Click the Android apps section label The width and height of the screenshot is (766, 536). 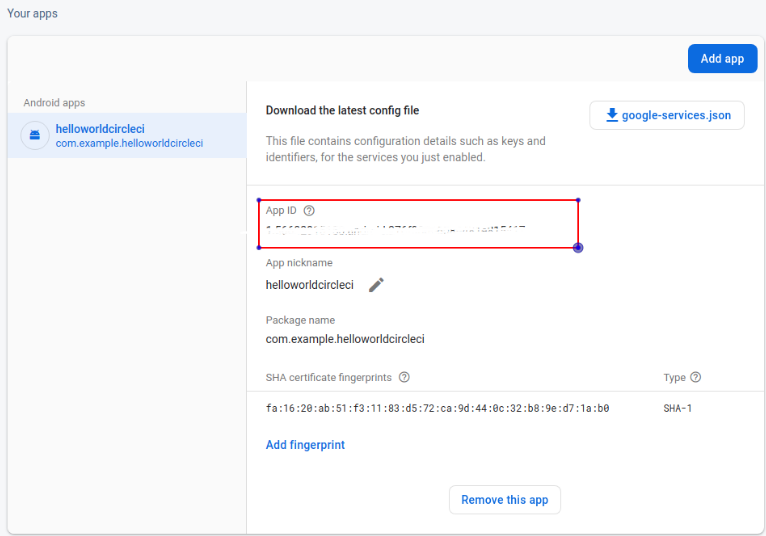pyautogui.click(x=54, y=103)
